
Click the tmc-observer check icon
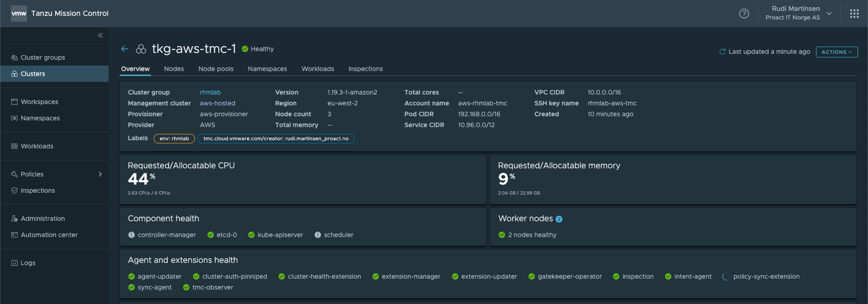tap(186, 287)
